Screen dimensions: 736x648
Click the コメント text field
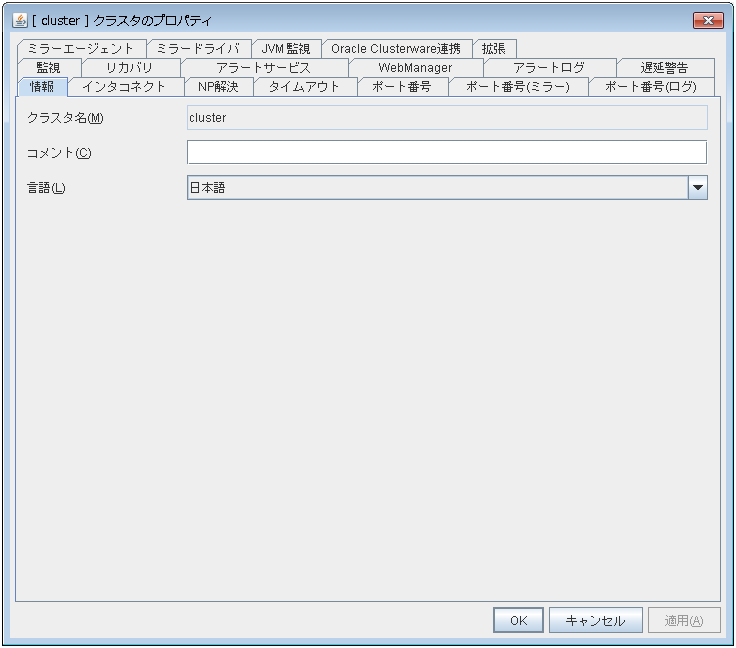click(446, 152)
